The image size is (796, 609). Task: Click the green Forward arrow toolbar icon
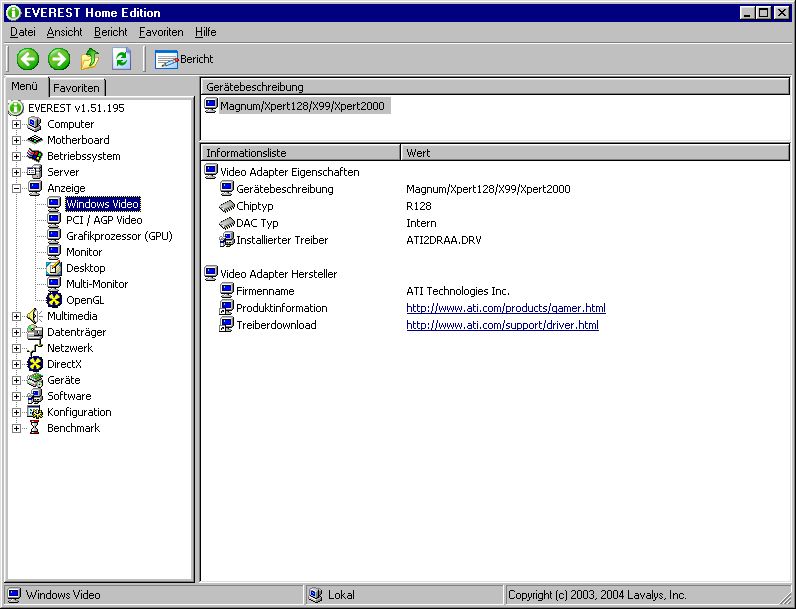tap(59, 59)
